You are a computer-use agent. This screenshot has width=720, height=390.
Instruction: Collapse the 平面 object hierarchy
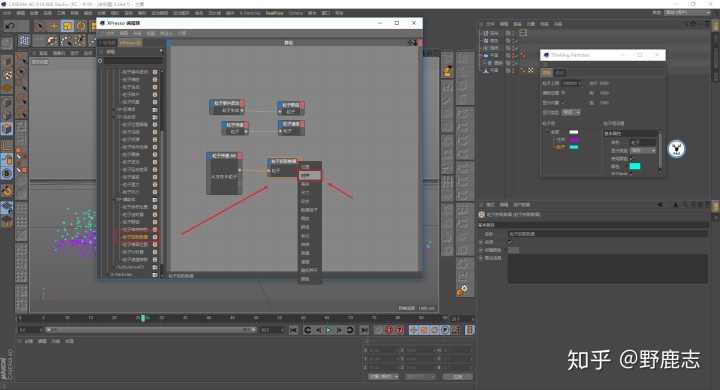(x=480, y=56)
